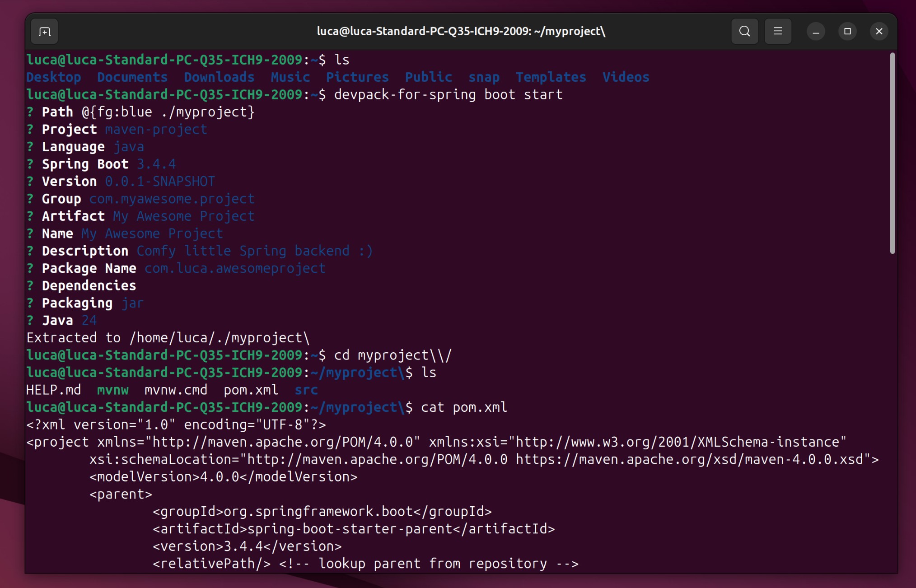Viewport: 916px width, 588px height.
Task: Click the 'cd myproject\\/' command
Action: pos(393,355)
